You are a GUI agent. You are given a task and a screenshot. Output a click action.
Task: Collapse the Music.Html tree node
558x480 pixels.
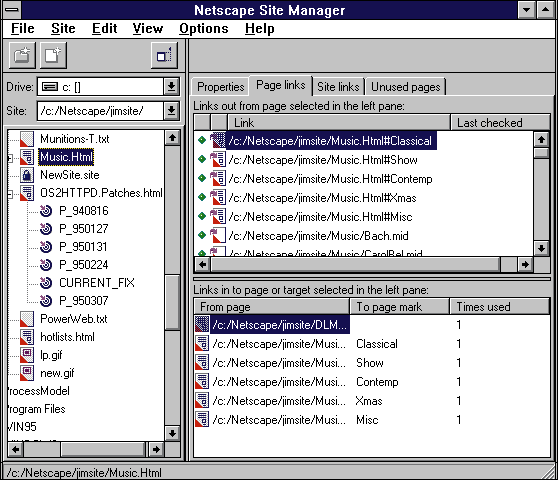(x=10, y=158)
